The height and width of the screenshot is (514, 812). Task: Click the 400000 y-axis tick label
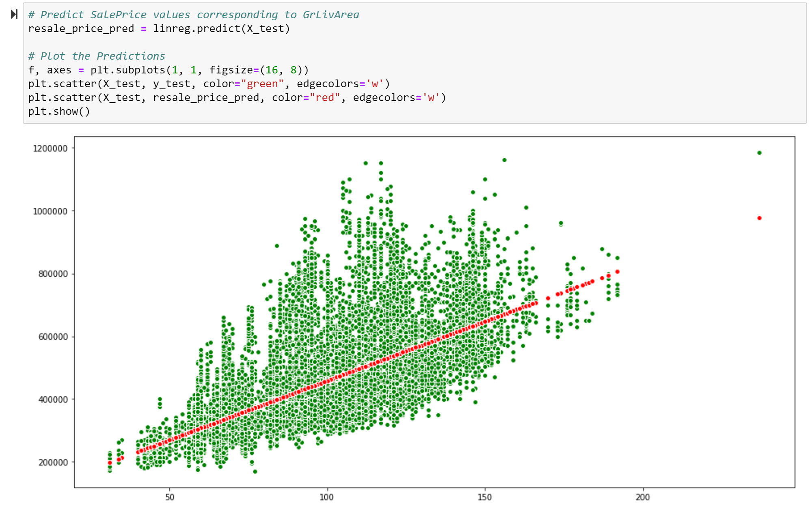point(53,400)
